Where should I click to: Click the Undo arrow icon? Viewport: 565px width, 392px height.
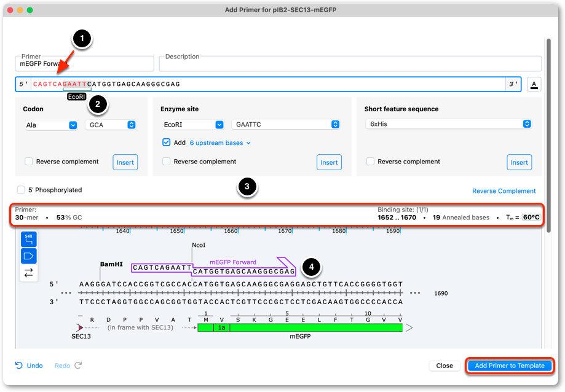coord(18,366)
